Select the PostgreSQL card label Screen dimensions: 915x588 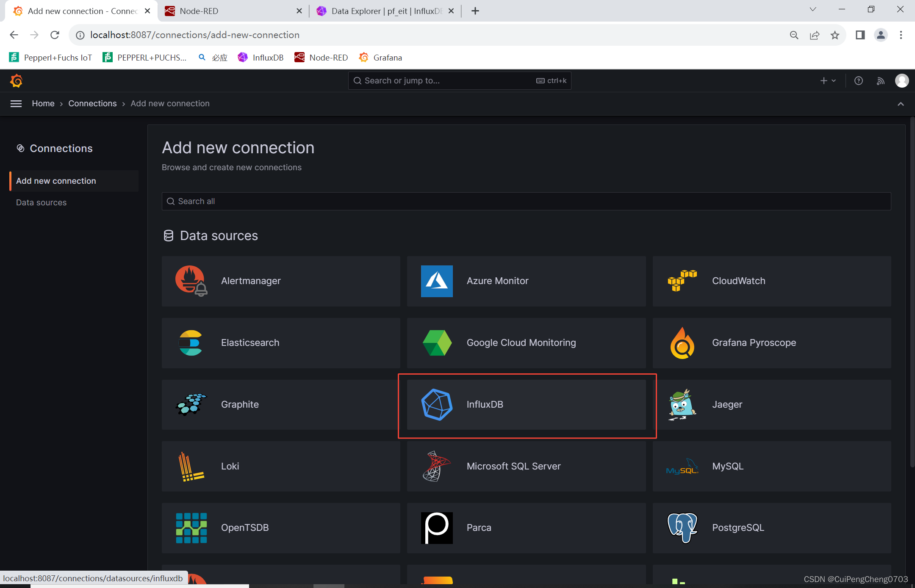coord(738,528)
